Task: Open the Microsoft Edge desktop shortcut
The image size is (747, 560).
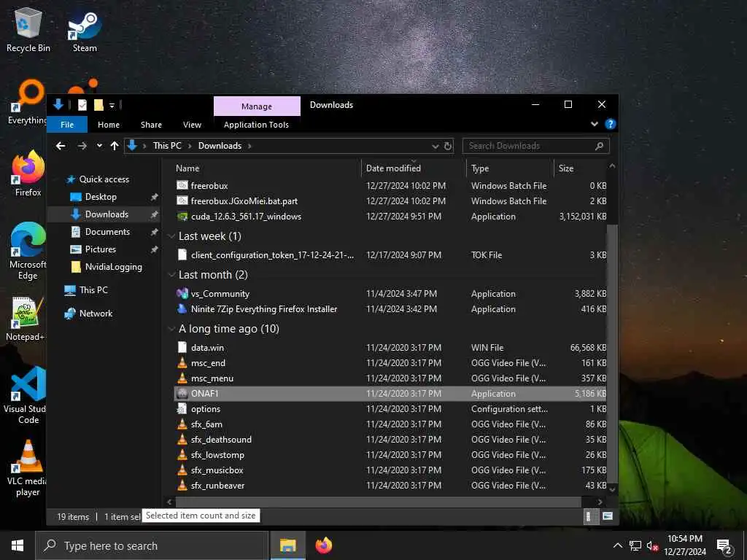Action: click(28, 251)
